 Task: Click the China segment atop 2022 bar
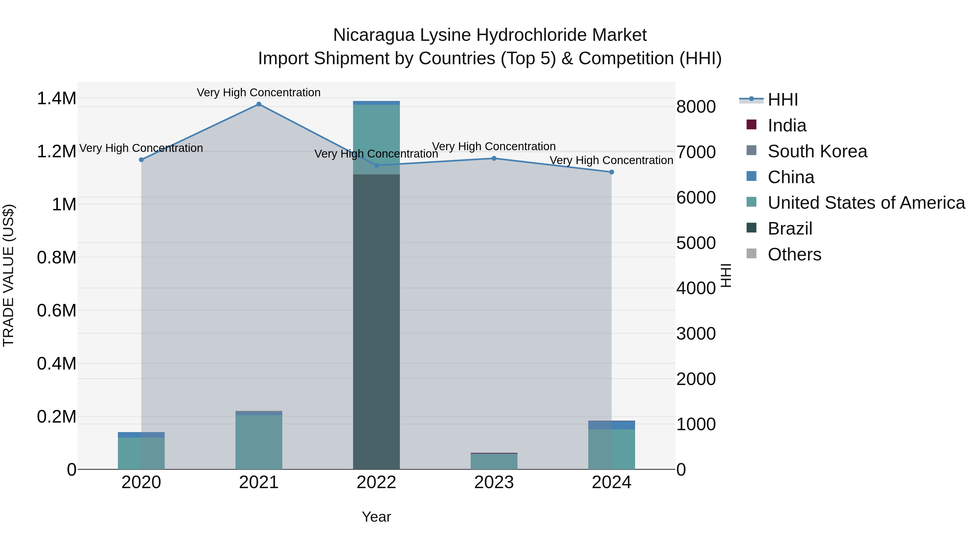tap(377, 103)
